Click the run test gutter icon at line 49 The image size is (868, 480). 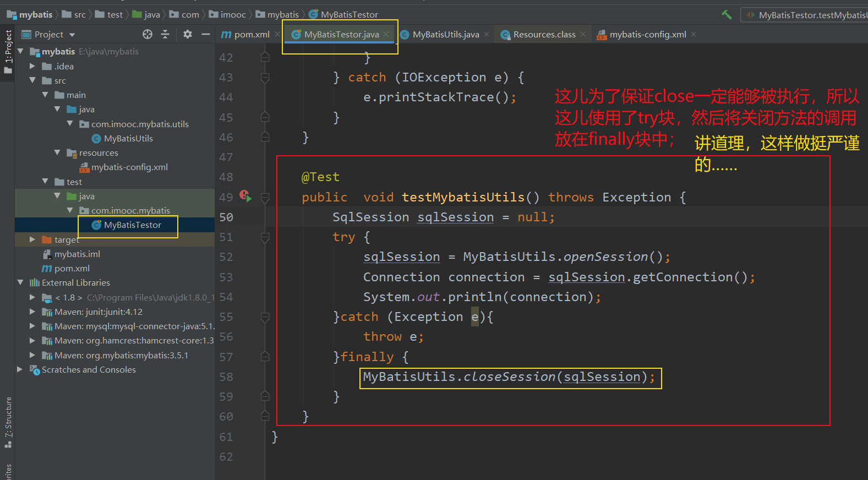[245, 196]
